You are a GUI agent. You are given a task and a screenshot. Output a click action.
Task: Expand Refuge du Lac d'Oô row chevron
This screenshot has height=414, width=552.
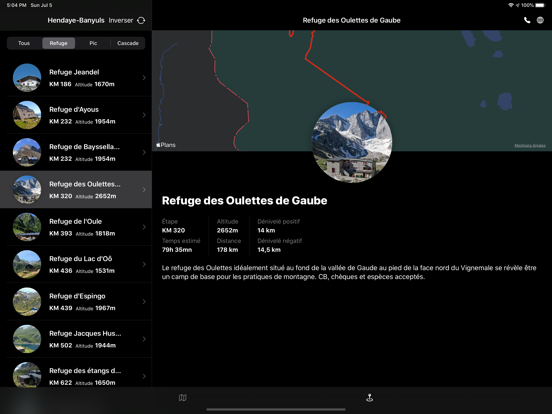144,264
